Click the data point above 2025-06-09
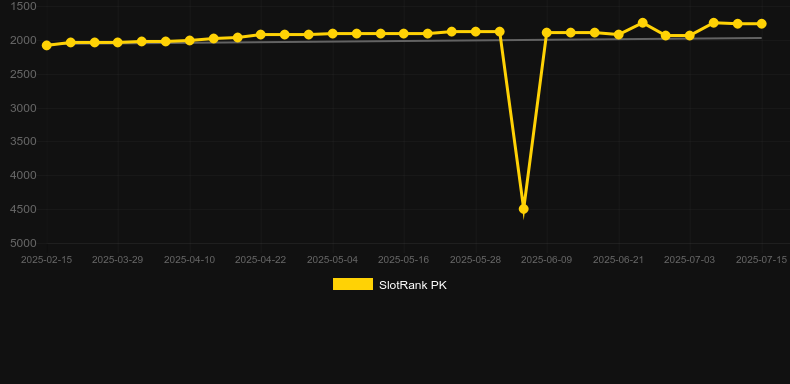This screenshot has width=790, height=384. tap(547, 33)
